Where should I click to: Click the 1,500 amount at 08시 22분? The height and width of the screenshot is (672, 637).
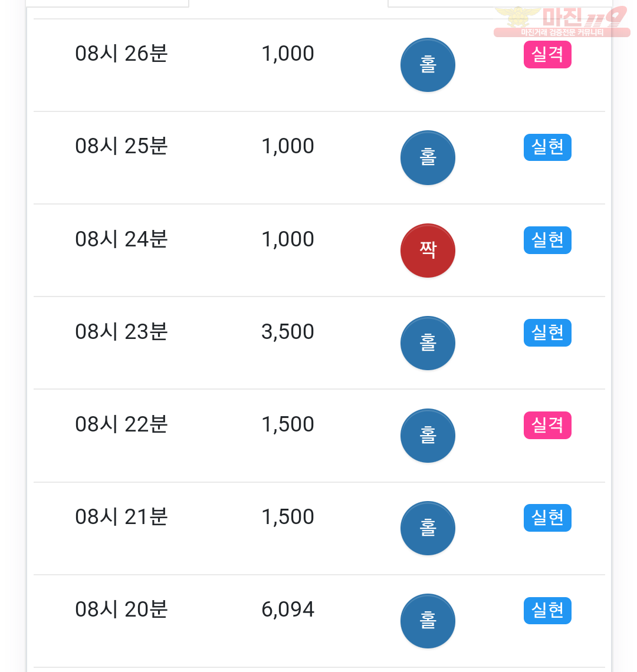(288, 424)
